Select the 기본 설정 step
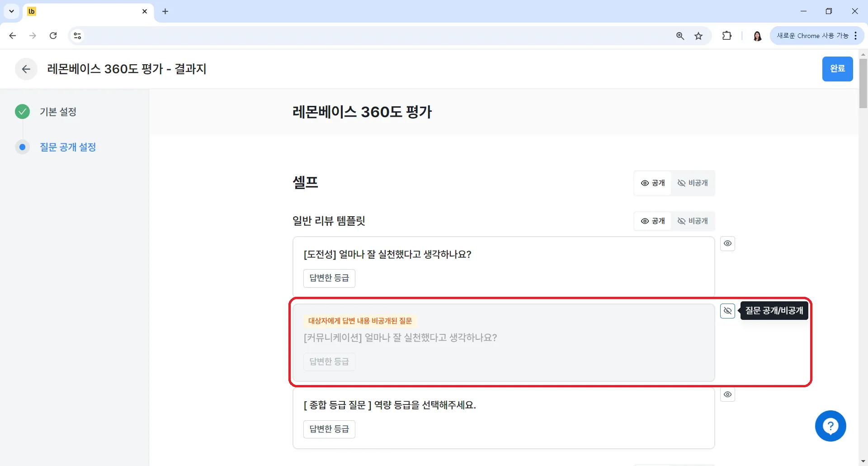Viewport: 868px width, 466px height. pyautogui.click(x=58, y=112)
